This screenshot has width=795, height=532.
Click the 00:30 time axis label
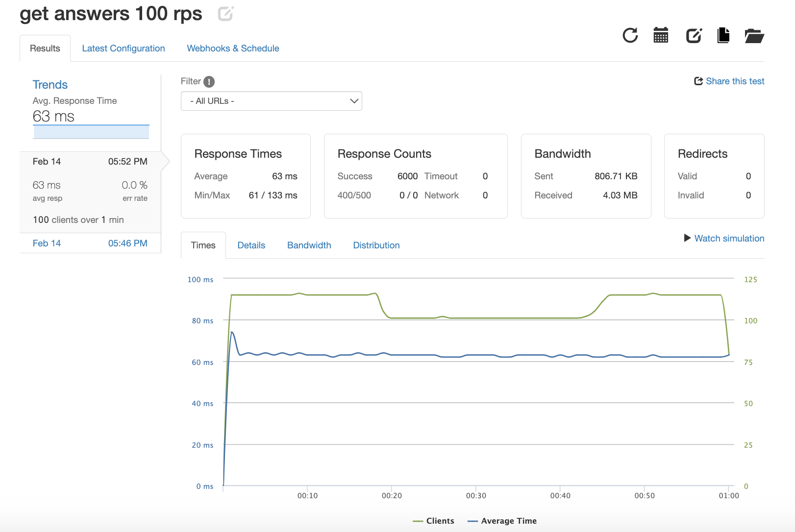[476, 496]
